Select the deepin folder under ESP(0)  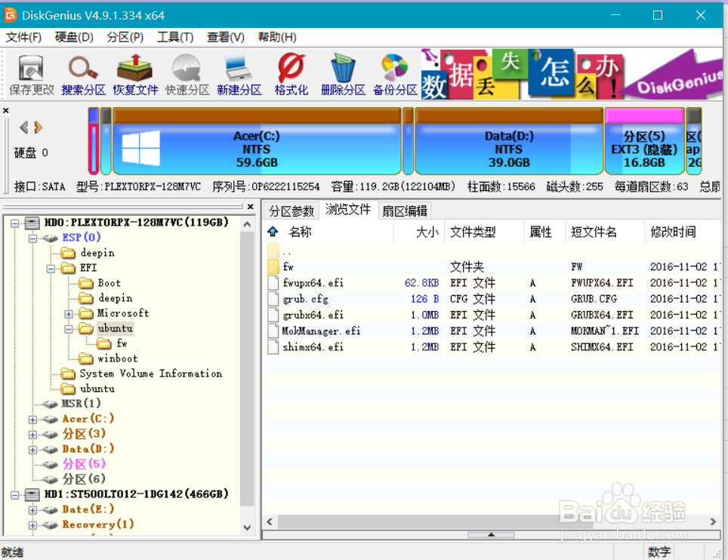pos(97,253)
